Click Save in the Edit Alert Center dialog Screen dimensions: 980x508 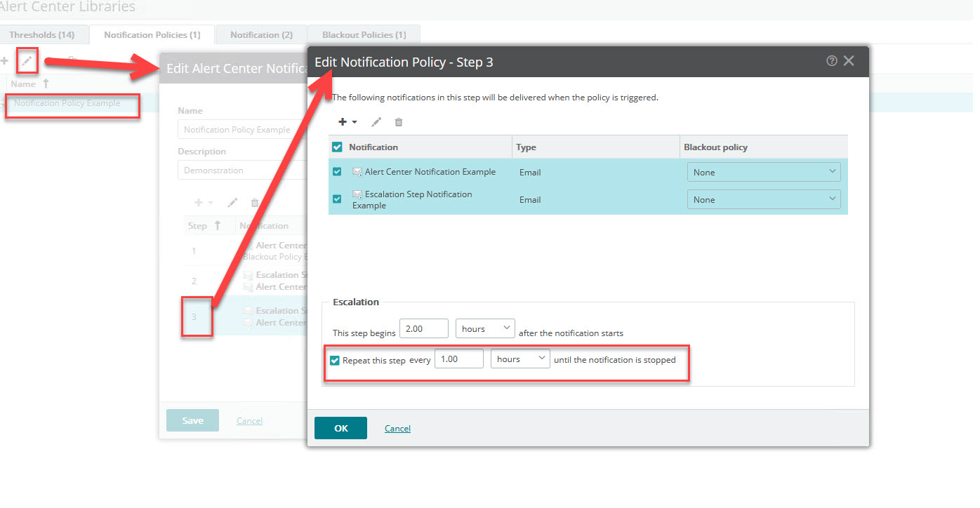(x=192, y=420)
